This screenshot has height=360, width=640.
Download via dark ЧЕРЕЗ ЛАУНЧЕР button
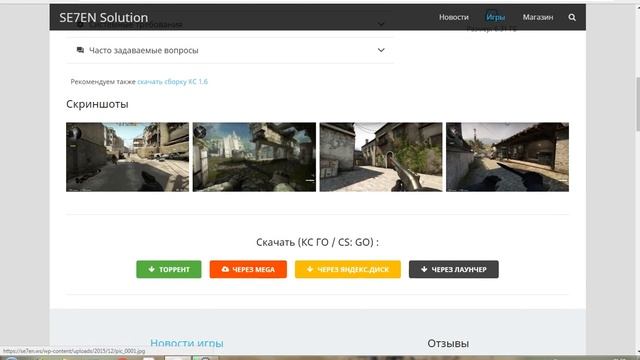pos(453,269)
